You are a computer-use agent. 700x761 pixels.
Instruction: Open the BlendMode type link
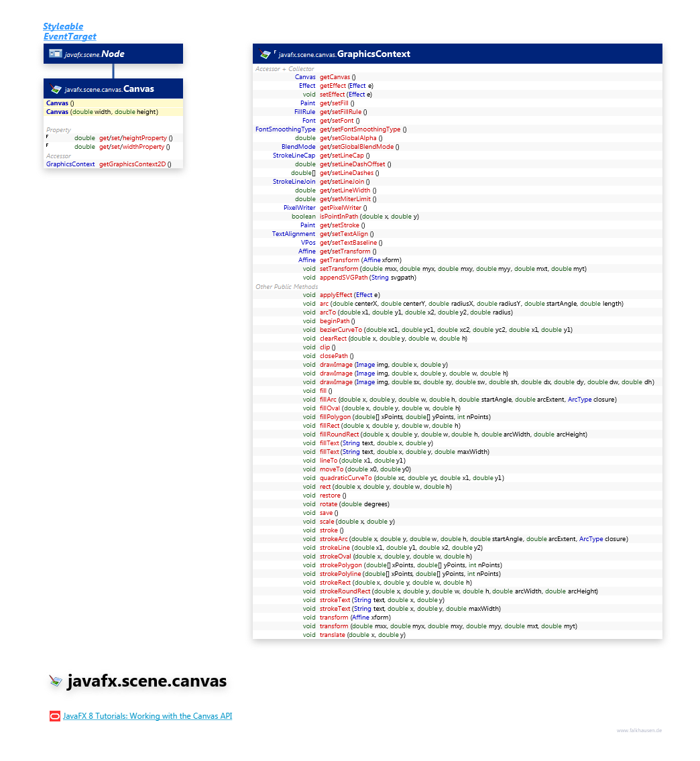pos(298,146)
